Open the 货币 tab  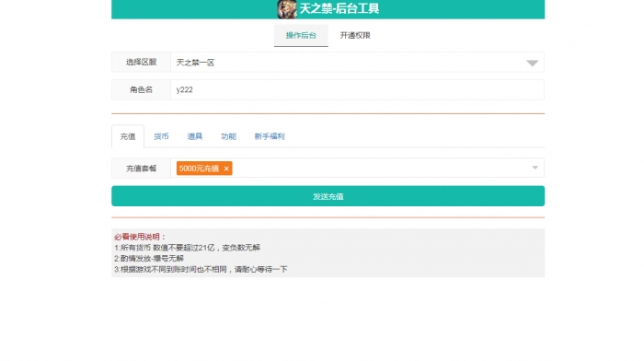point(161,136)
